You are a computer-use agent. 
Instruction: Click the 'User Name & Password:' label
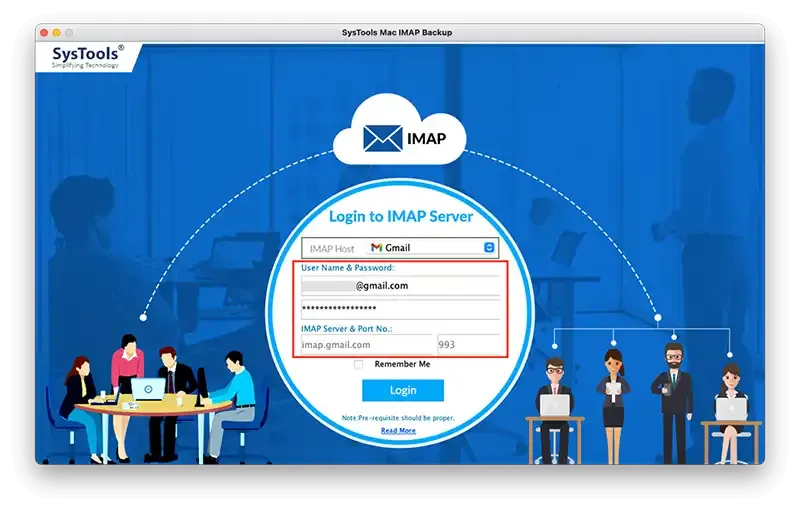(347, 268)
